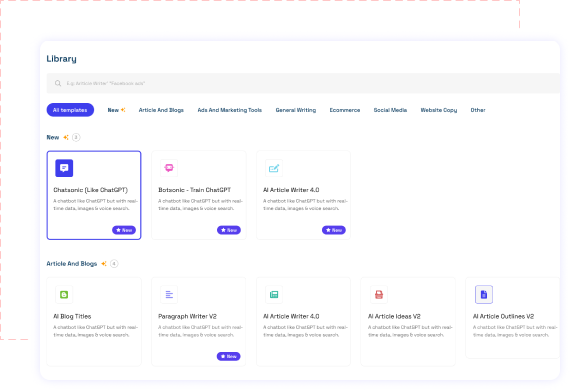Select the Social Media category

coord(390,110)
